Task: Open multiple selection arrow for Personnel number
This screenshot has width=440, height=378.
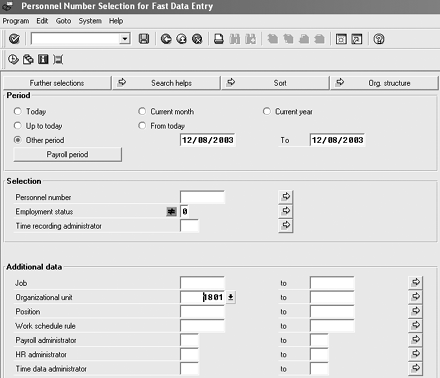Action: click(x=286, y=196)
